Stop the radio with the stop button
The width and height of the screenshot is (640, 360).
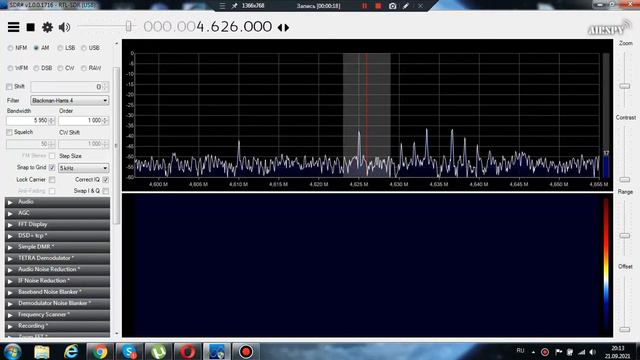coord(31,27)
